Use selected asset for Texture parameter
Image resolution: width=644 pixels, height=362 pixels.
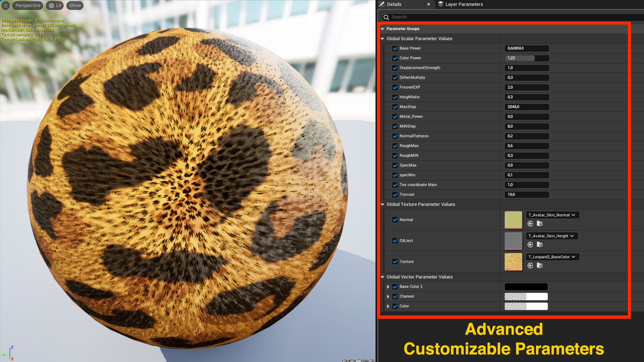pos(530,266)
